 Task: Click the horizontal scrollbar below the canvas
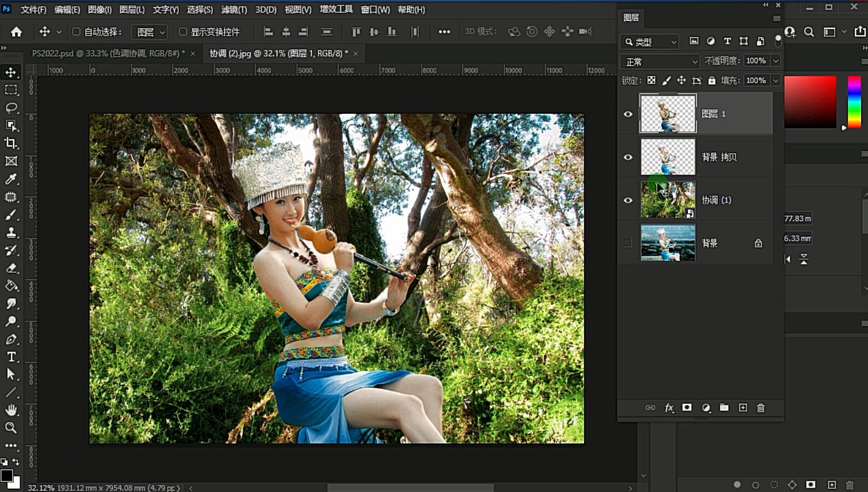(410, 488)
